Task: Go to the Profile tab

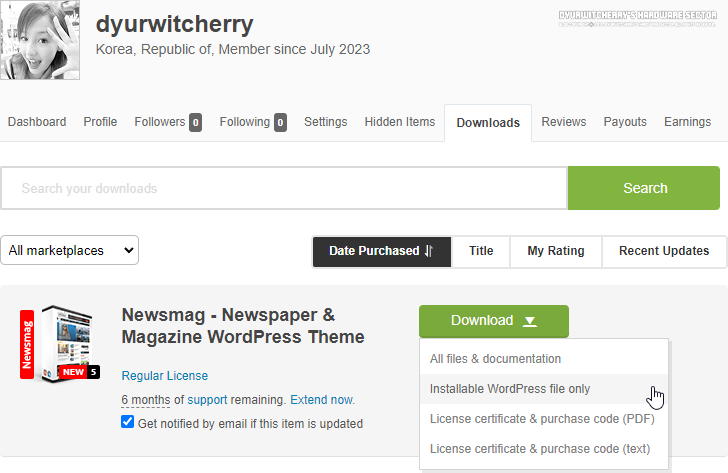Action: [100, 122]
